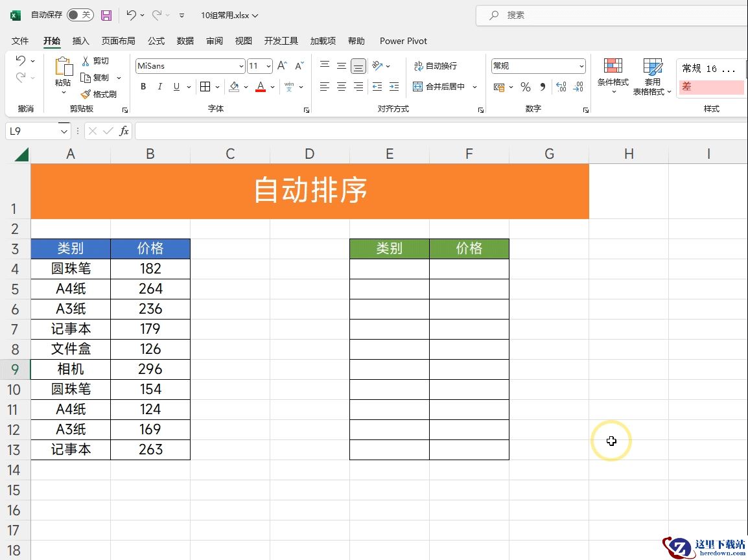Click the insert function fx button
Image resolution: width=748 pixels, height=560 pixels.
tap(124, 131)
